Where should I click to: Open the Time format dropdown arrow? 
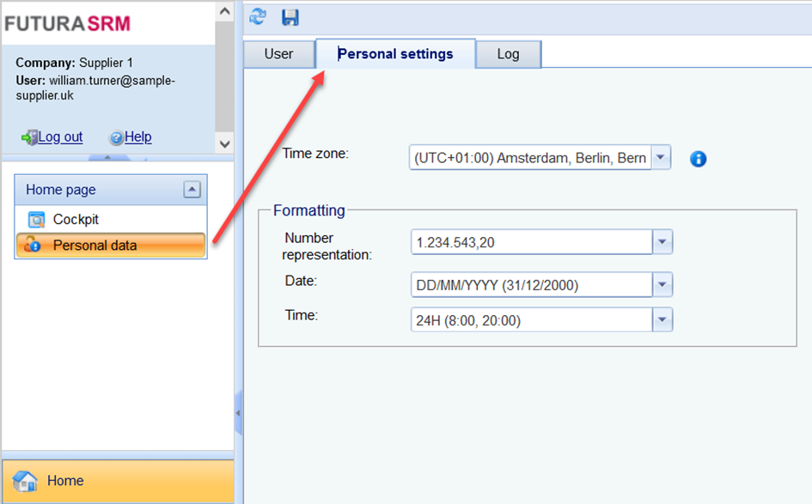click(x=662, y=320)
